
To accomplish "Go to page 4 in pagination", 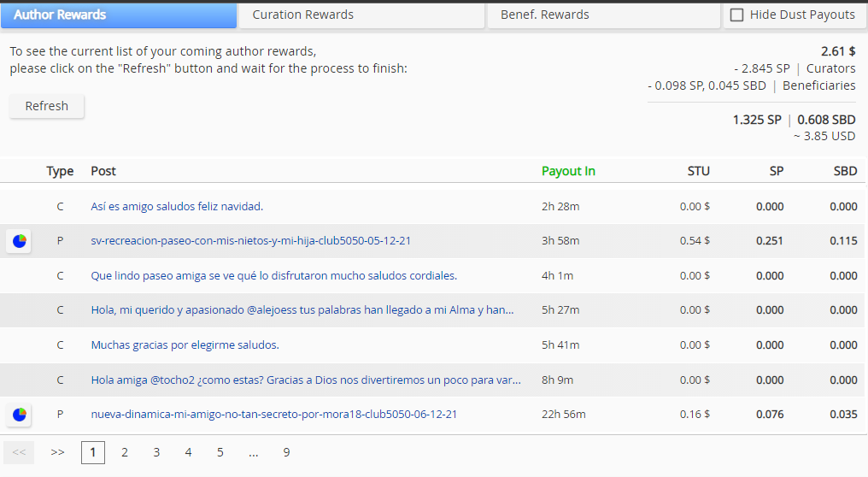I will click(x=188, y=452).
